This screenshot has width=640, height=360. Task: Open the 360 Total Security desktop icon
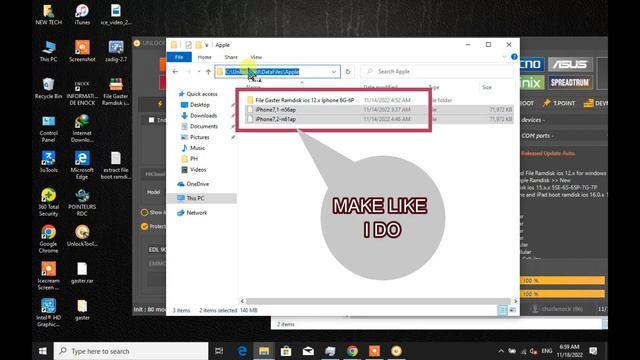49,202
